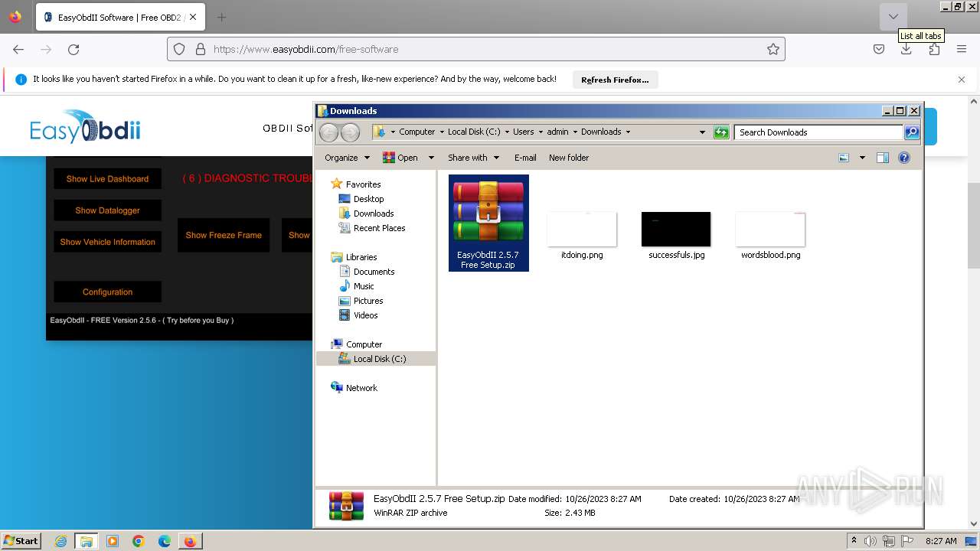Viewport: 980px width, 551px height.
Task: Click the Explorer Forward button
Action: (350, 132)
